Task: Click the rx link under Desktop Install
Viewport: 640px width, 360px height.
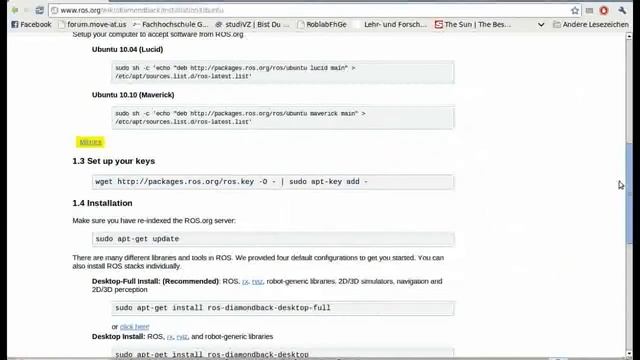Action: [170, 337]
